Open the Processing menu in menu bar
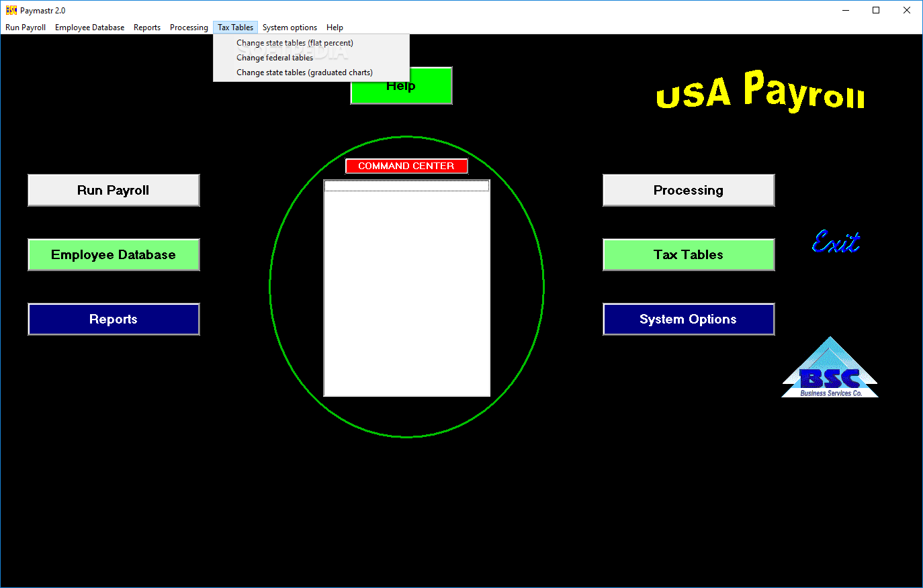 pyautogui.click(x=189, y=28)
